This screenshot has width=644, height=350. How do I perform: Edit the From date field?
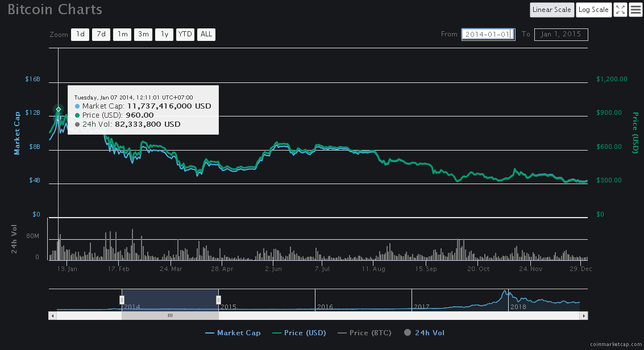click(x=488, y=35)
